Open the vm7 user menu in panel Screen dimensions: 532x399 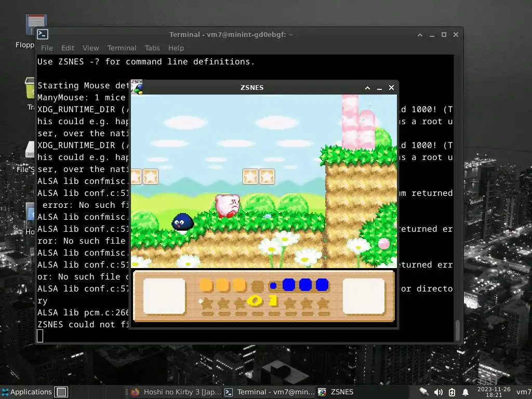[524, 392]
